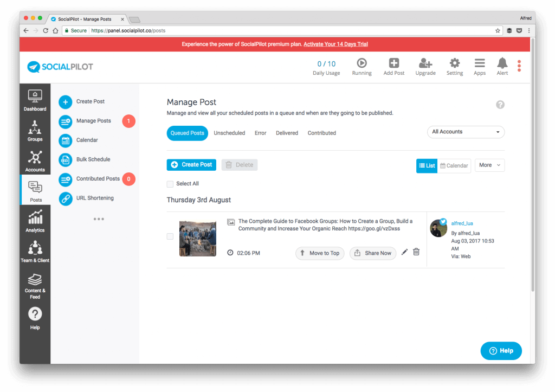
Task: Open the post image thumbnail
Action: pyautogui.click(x=198, y=239)
